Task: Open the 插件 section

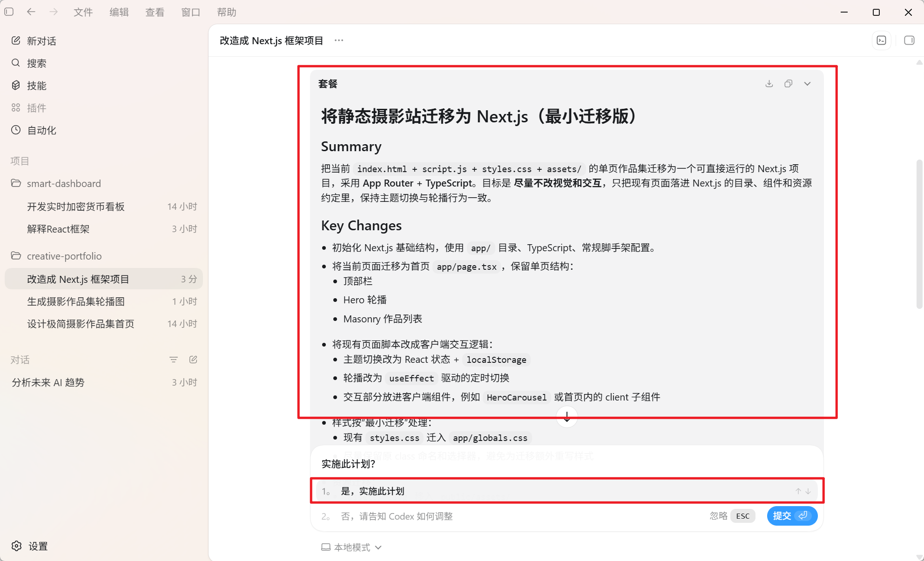Action: pos(104,108)
